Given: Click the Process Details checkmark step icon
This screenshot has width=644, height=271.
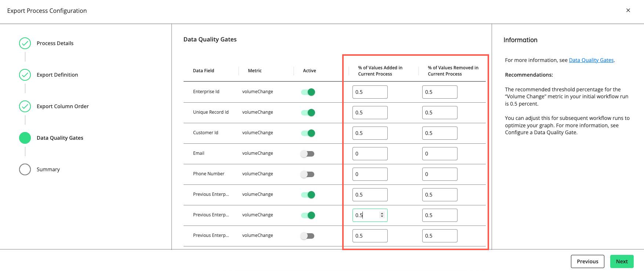Looking at the screenshot, I should coord(25,43).
